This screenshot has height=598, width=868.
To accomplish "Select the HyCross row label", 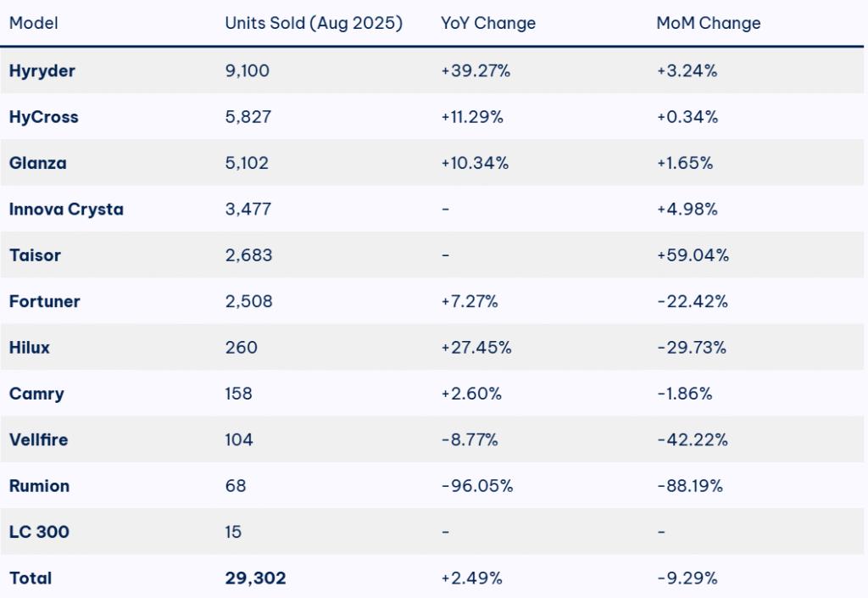I will 44,117.
